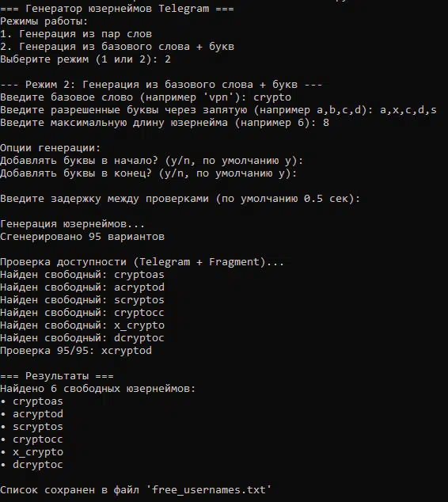Click the 'Найден свободный: x_crypto' line
The image size is (448, 502).
(x=82, y=325)
